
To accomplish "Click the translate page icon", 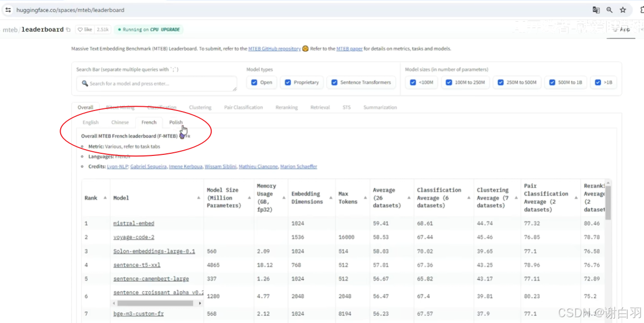I will (596, 10).
